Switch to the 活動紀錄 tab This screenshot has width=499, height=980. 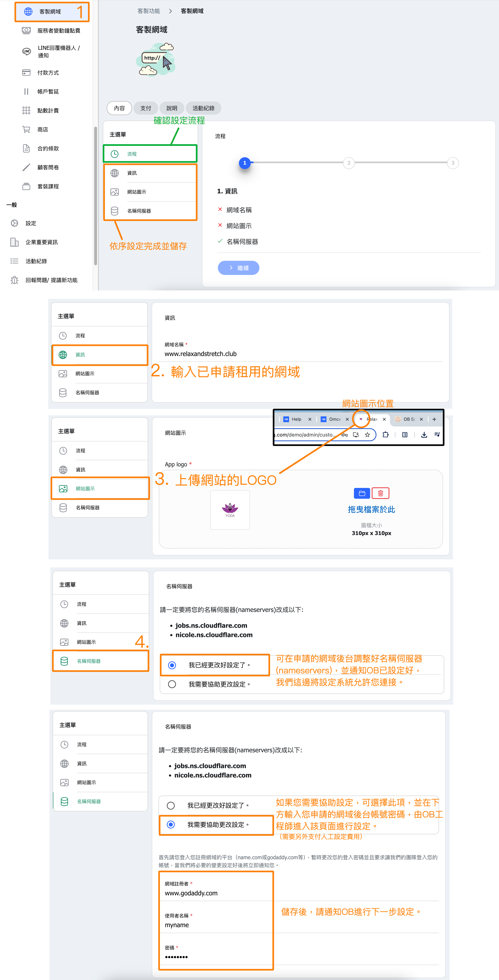point(203,108)
